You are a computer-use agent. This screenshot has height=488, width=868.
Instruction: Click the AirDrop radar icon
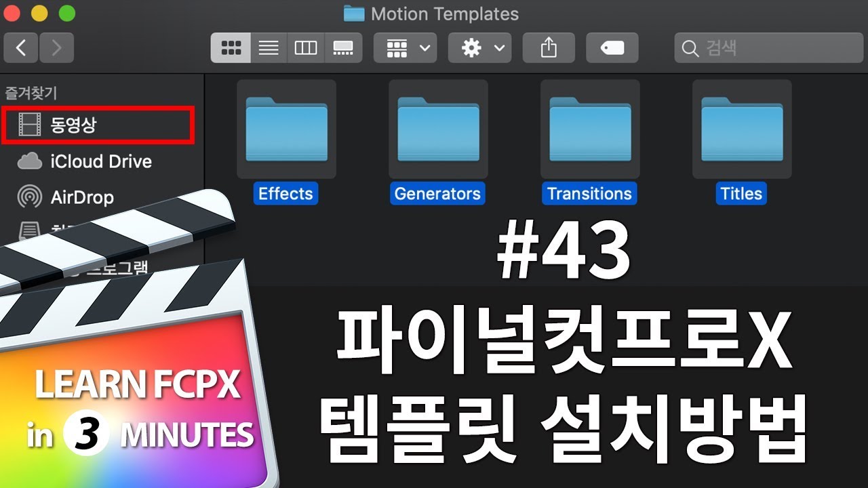coord(29,197)
